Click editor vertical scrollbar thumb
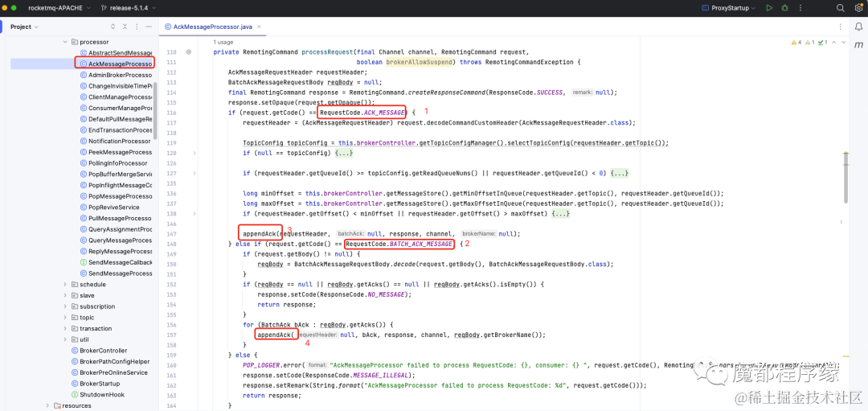The width and height of the screenshot is (868, 411). [845, 179]
